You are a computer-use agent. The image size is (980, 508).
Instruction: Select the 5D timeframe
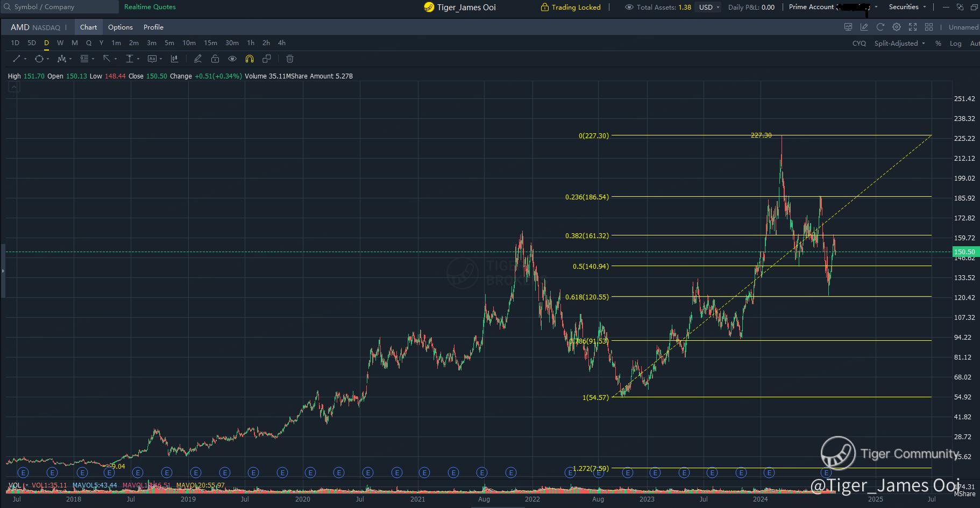[32, 43]
